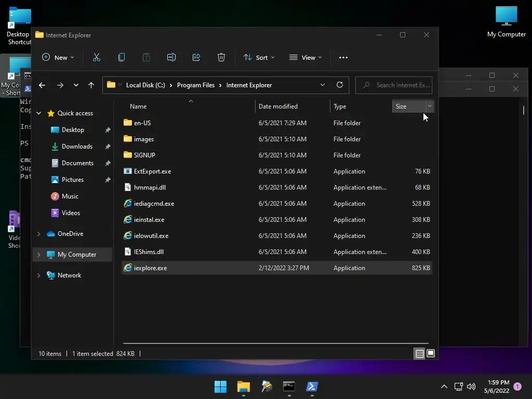The image size is (532, 399).
Task: Open the Command Prompt taskbar icon
Action: click(289, 387)
